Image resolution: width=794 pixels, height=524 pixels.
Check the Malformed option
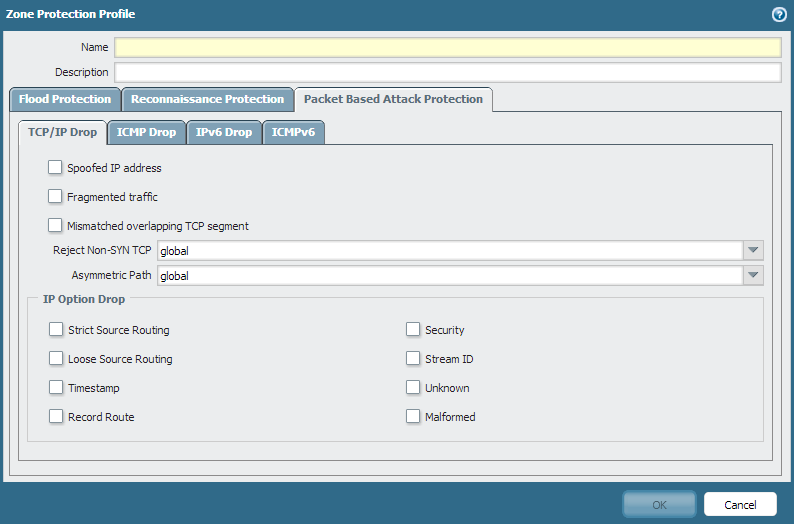(413, 417)
